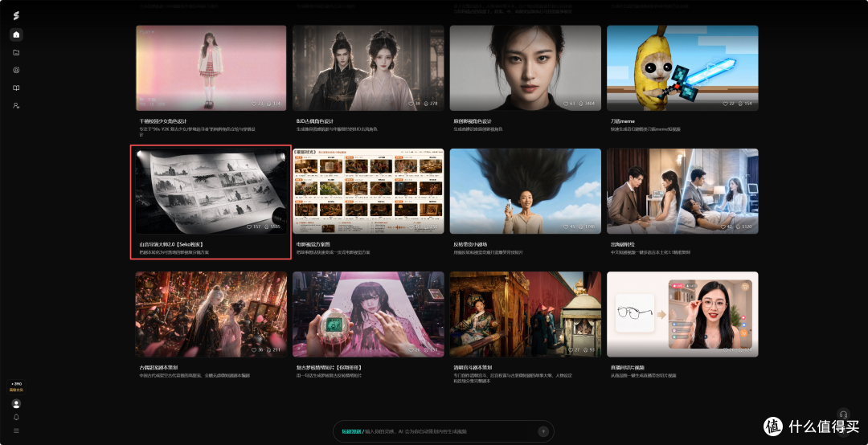Screen dimensions: 868x445
Task: Open the ancient fantasy battle thumbnail
Action: coord(211,314)
